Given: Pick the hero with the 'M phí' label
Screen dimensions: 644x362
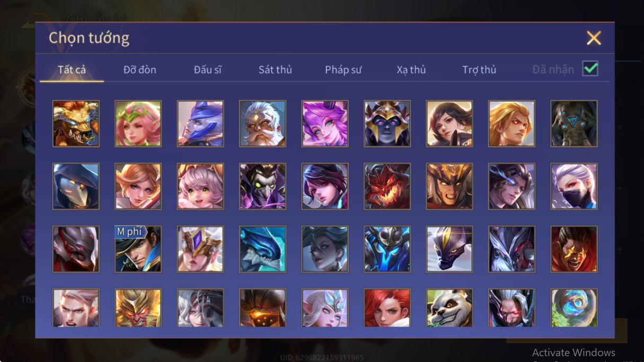Looking at the screenshot, I should click(x=138, y=249).
